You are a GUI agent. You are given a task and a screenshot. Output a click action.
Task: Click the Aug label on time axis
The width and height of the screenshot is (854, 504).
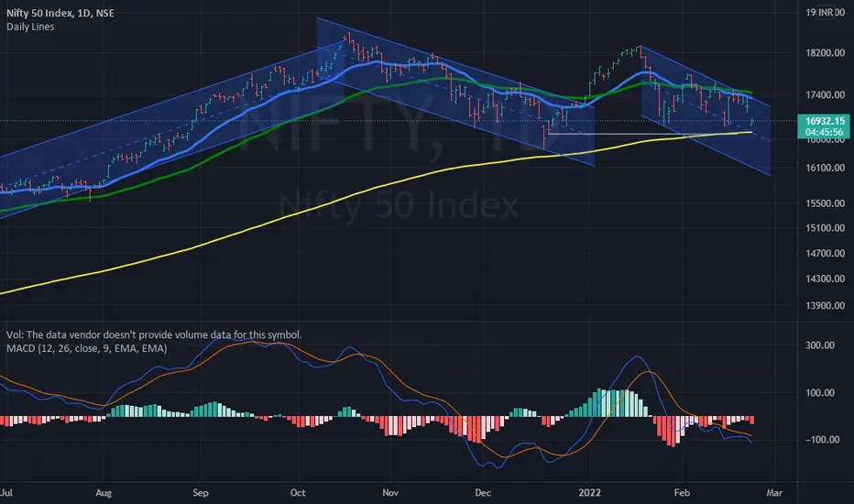104,493
